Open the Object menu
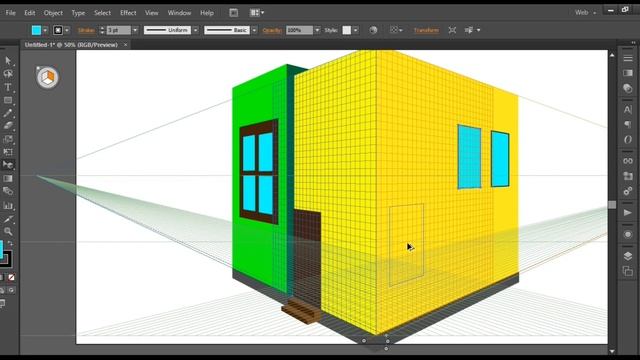The height and width of the screenshot is (360, 640). tap(53, 13)
